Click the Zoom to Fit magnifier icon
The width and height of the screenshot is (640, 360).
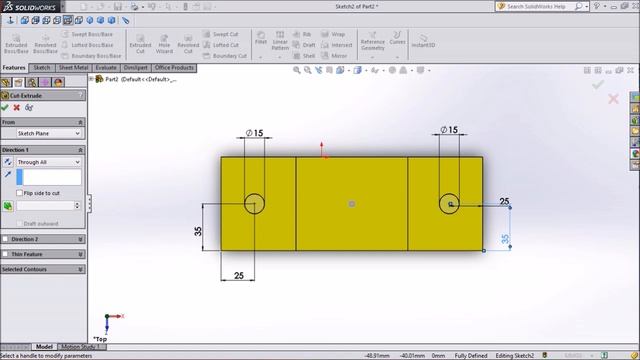click(297, 70)
